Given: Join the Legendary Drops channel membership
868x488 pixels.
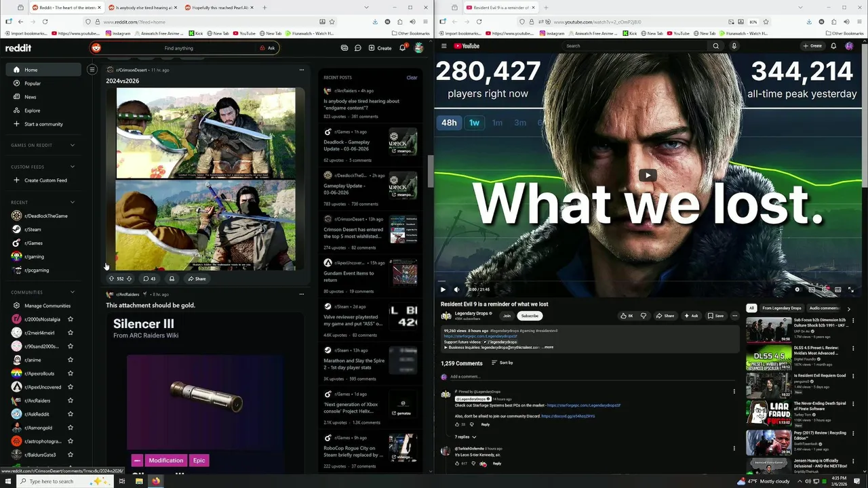Looking at the screenshot, I should point(507,316).
